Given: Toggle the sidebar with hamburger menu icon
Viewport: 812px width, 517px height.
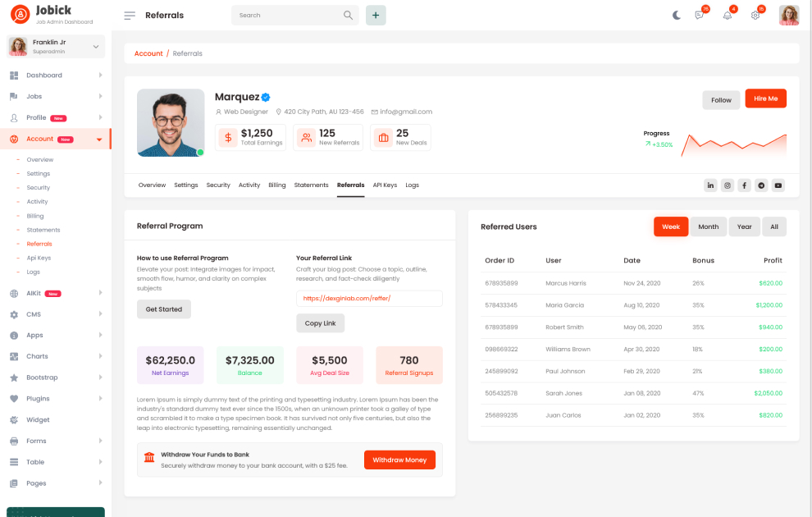Looking at the screenshot, I should click(130, 15).
